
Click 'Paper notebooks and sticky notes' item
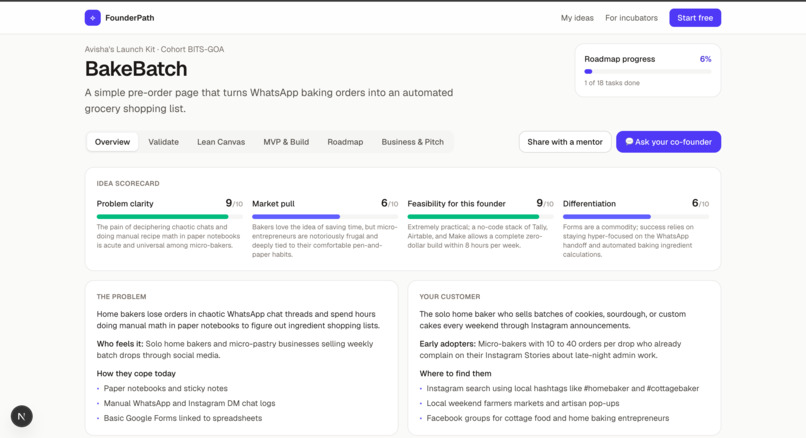point(166,389)
